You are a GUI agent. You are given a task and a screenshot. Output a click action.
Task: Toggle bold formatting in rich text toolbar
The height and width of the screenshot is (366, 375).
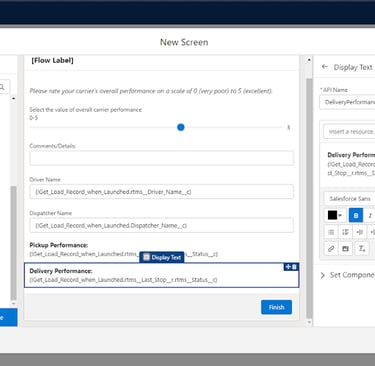click(x=356, y=215)
